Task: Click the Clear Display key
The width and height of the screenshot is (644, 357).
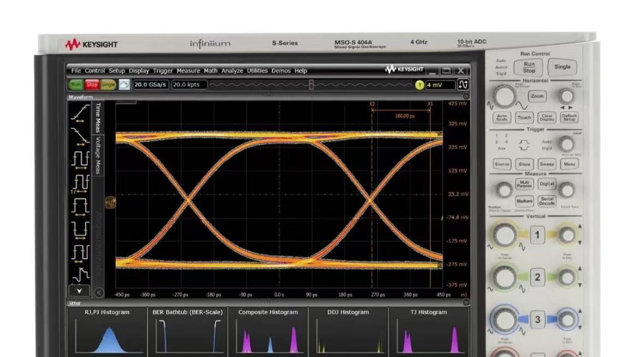Action: pyautogui.click(x=547, y=118)
